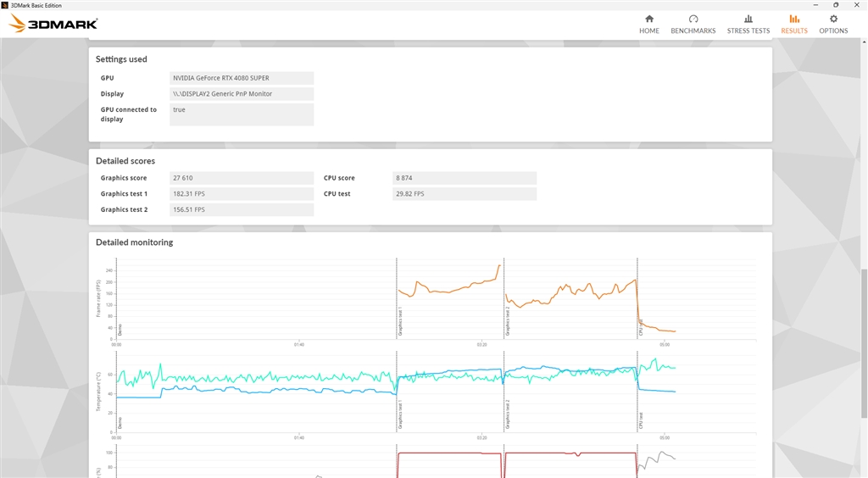The height and width of the screenshot is (478, 868).
Task: Click the Graphics score value field
Action: tap(242, 178)
